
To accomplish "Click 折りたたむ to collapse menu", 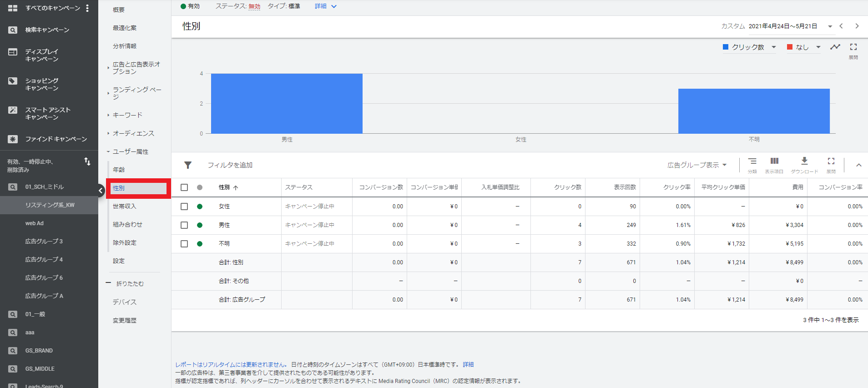I will 130,284.
